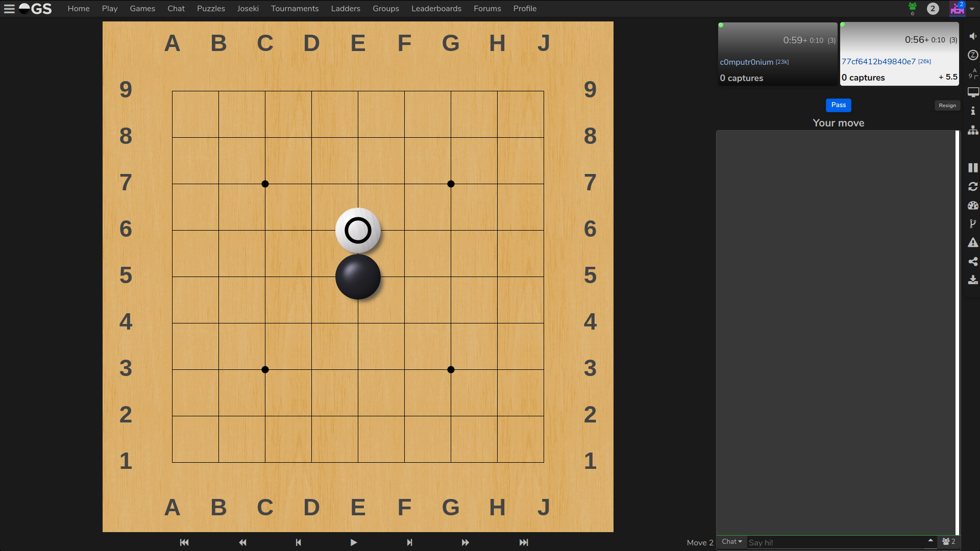This screenshot has height=551, width=980.
Task: Go to OGS logo homepage
Action: pos(36,9)
